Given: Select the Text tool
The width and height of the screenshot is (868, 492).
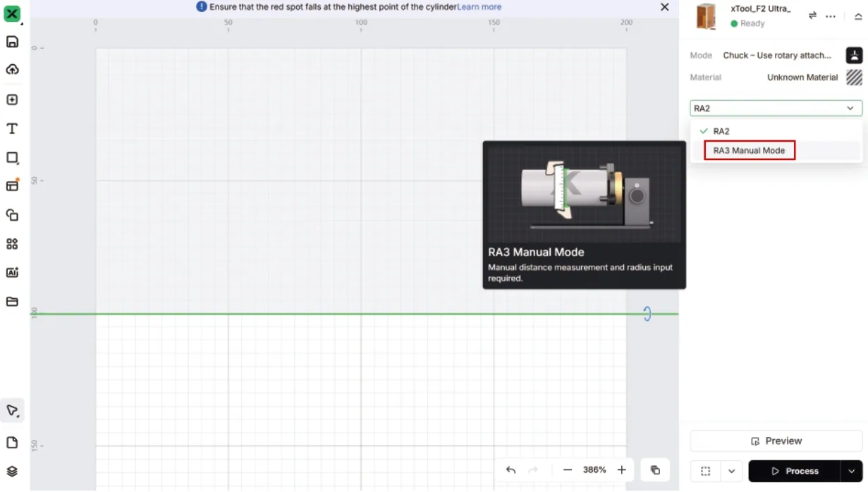Looking at the screenshot, I should 12,128.
